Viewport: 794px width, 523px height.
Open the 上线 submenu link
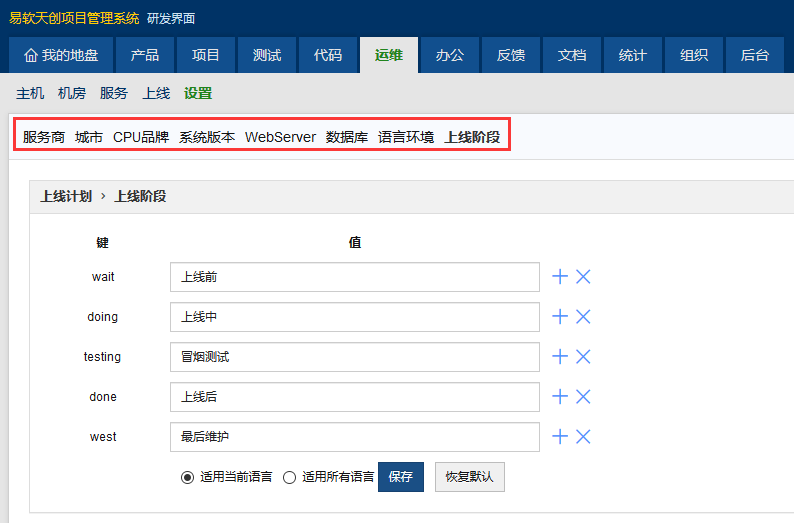coord(156,93)
